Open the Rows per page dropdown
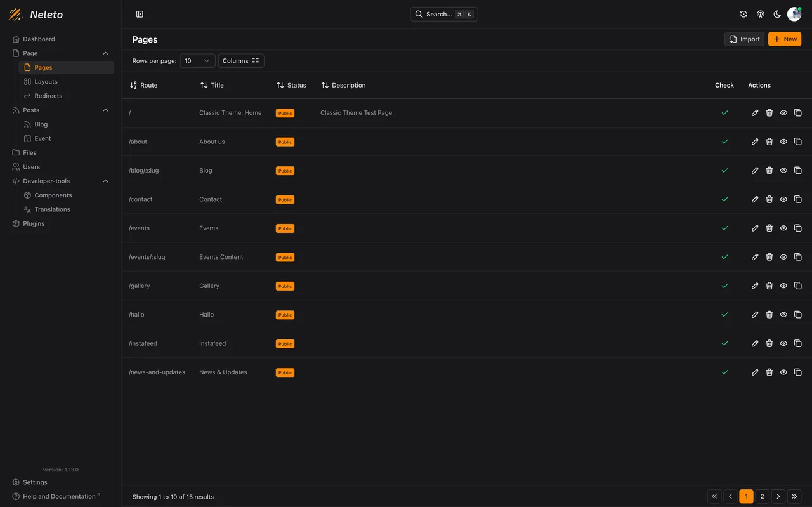The width and height of the screenshot is (812, 507). point(197,61)
